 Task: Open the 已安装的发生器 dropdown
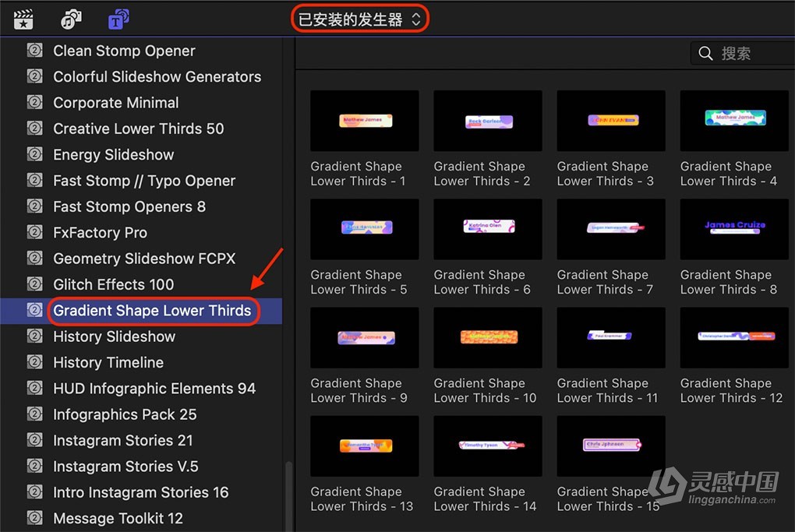360,19
